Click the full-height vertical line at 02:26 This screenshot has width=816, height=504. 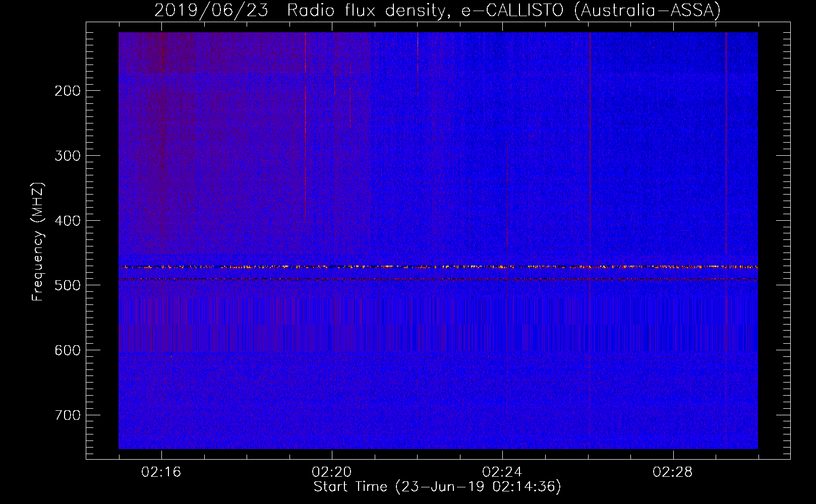pos(590,240)
